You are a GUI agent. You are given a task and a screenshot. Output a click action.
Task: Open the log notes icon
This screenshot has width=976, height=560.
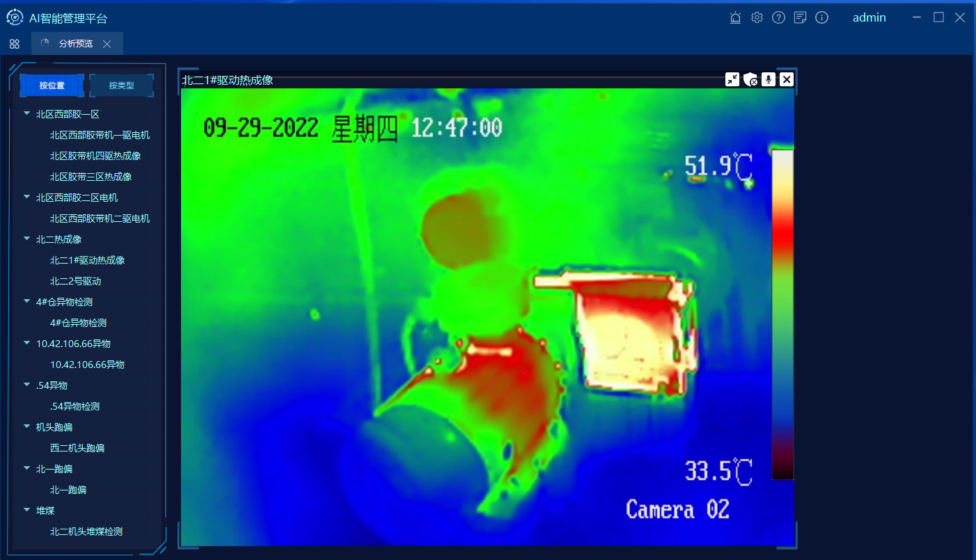[x=800, y=18]
